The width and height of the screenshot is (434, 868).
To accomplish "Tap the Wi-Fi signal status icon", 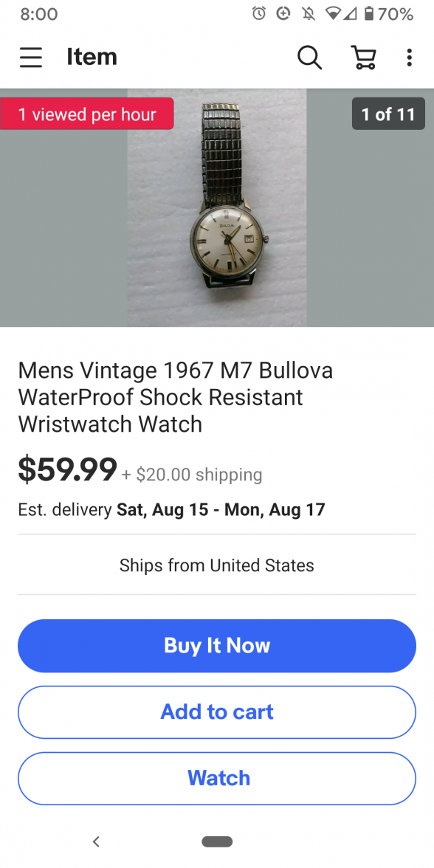I will pyautogui.click(x=334, y=14).
